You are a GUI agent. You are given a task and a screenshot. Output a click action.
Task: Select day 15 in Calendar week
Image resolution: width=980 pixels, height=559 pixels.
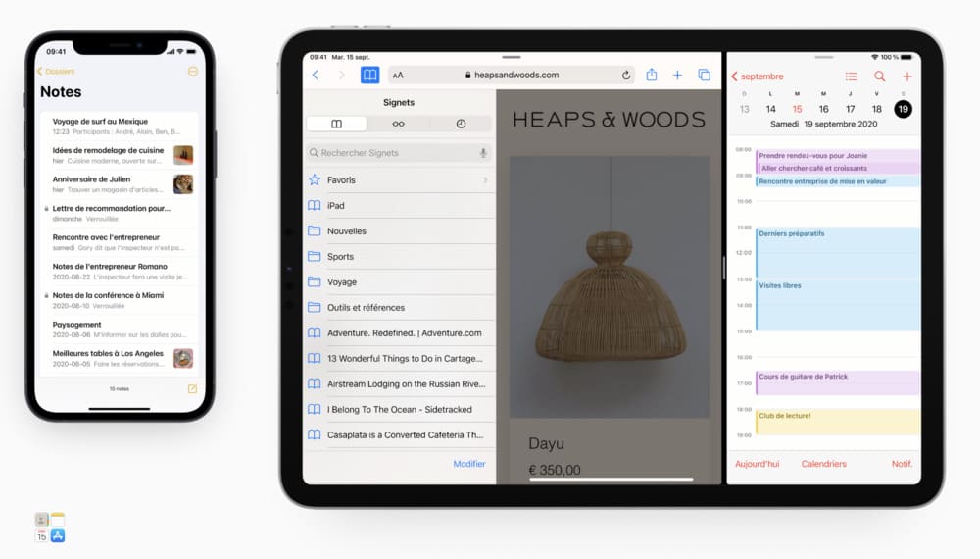797,109
